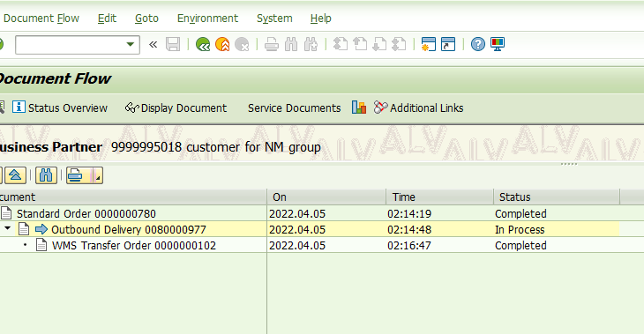Click the Find binoculars icon in standard toolbar
Viewport: 644px width, 334px height.
pyautogui.click(x=291, y=44)
